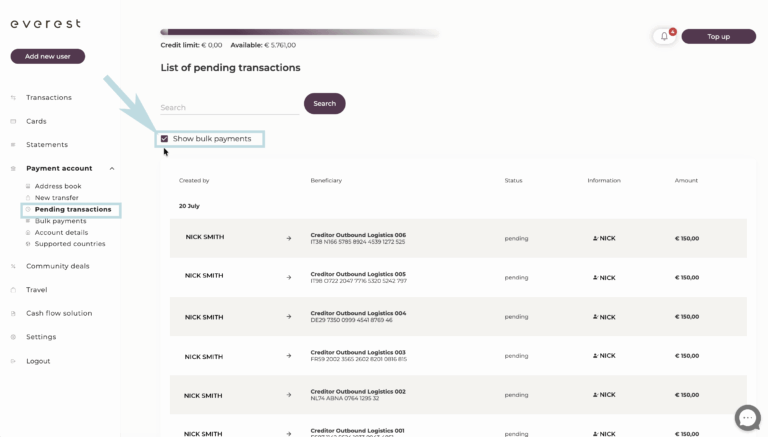768x437 pixels.
Task: Open the notifications bell icon
Action: (664, 36)
